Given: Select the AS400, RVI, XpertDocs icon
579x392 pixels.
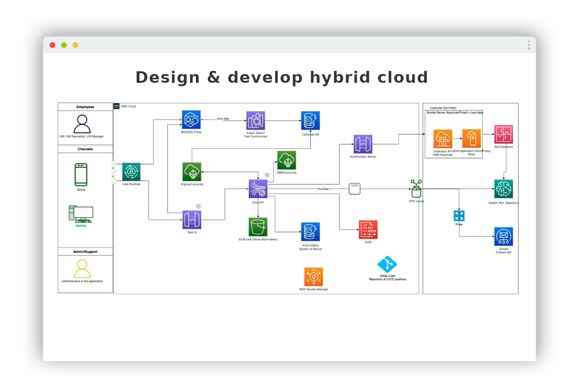Looking at the screenshot, I should click(x=504, y=189).
